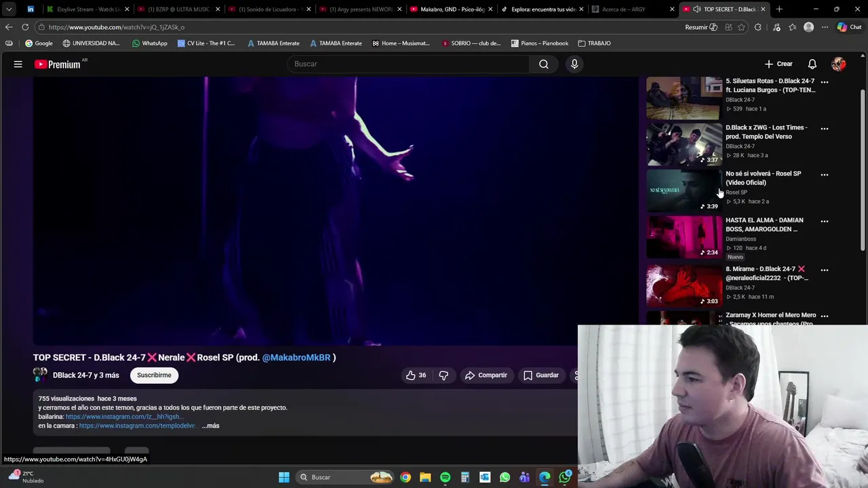The image size is (868, 488).
Task: Click the browser back arrow
Action: 9,27
